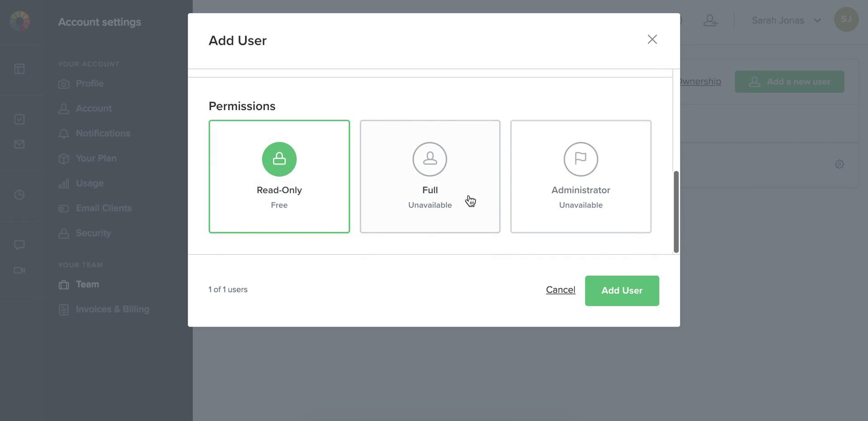868x421 pixels.
Task: Open the Sarah Jonas account dropdown
Action: 786,20
